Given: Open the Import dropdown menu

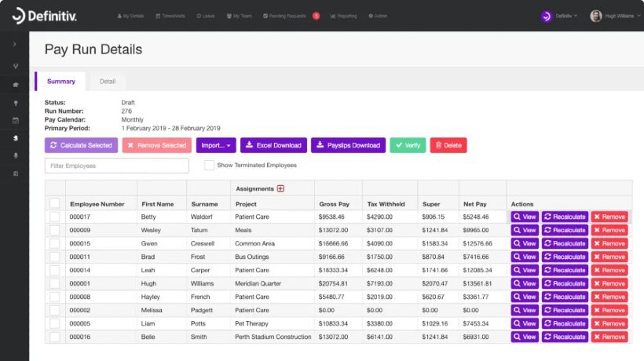Looking at the screenshot, I should coord(215,145).
